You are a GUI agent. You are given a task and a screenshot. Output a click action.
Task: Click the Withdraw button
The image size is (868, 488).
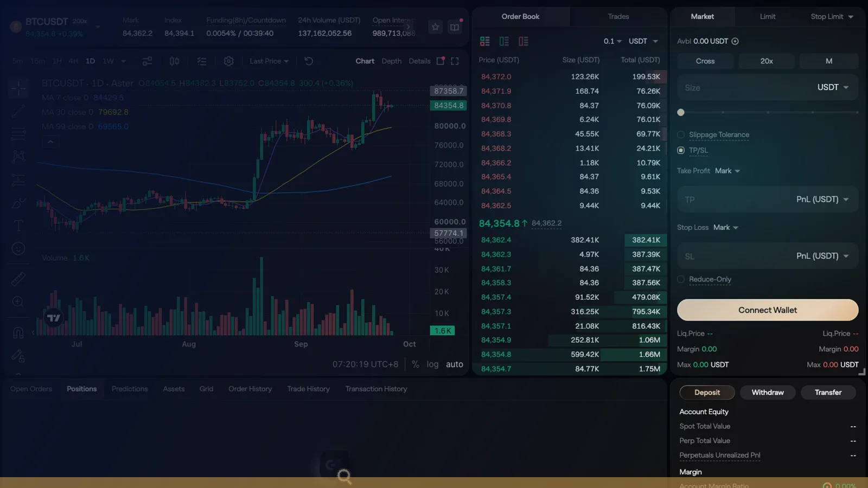[x=768, y=393]
